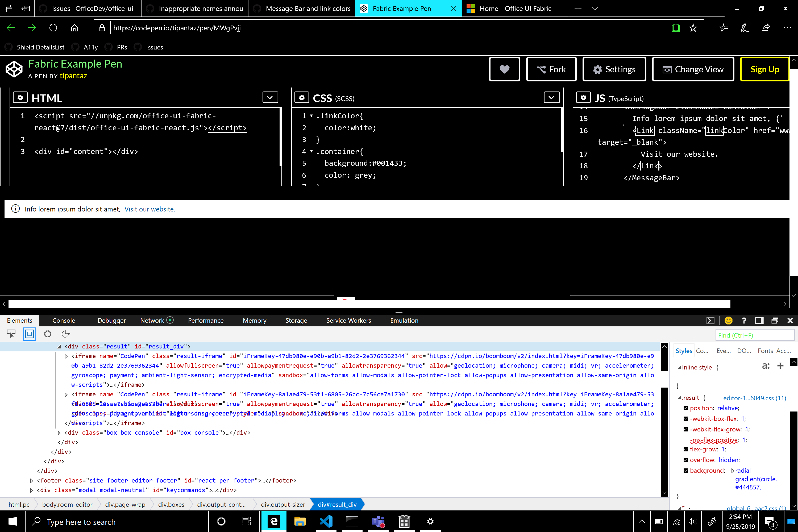
Task: Click the Fork button
Action: (551, 69)
